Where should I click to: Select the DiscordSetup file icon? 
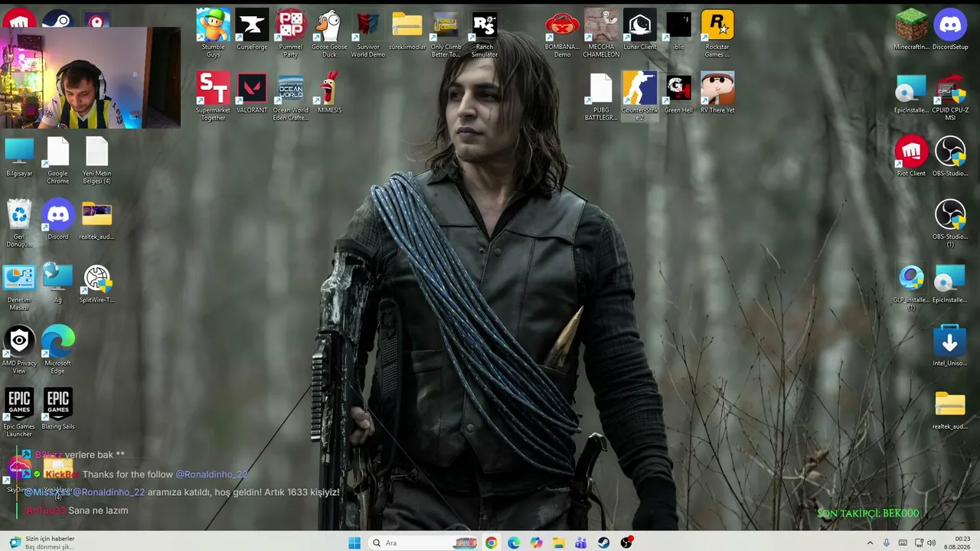[950, 31]
